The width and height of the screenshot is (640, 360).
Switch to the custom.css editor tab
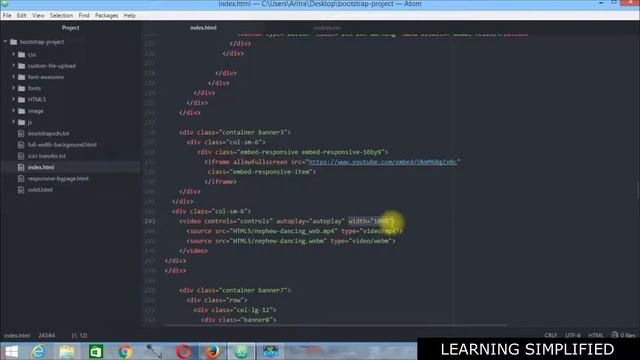pos(327,28)
